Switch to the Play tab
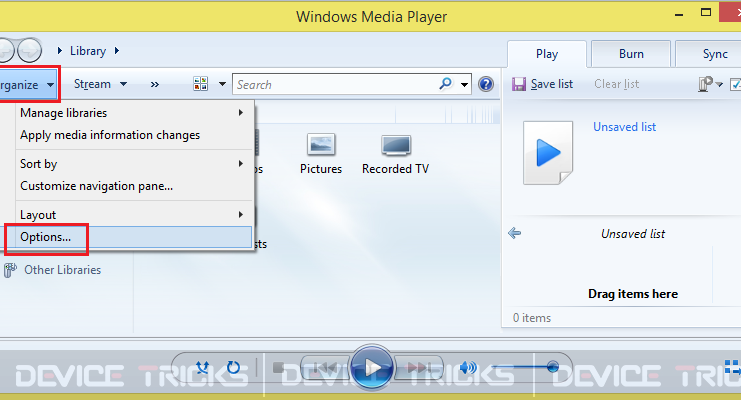The image size is (741, 400). pyautogui.click(x=547, y=54)
